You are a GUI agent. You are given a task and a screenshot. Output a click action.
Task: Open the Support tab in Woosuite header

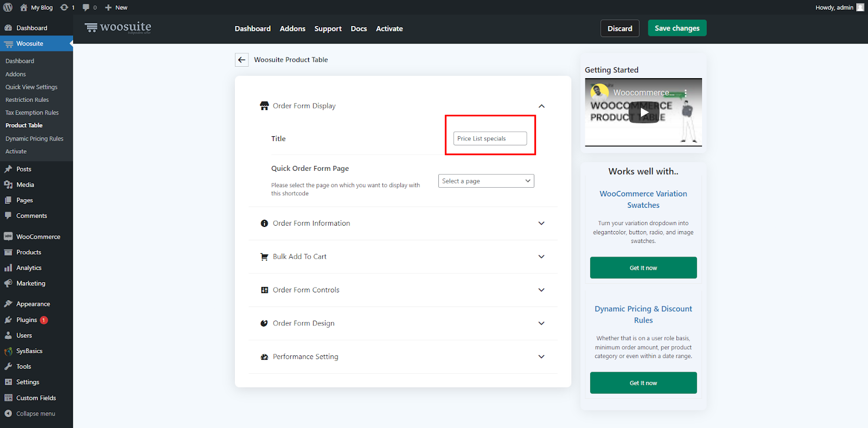tap(328, 29)
